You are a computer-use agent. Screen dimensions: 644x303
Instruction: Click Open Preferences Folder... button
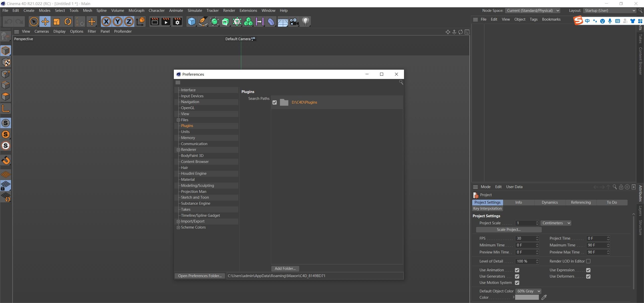(x=200, y=276)
